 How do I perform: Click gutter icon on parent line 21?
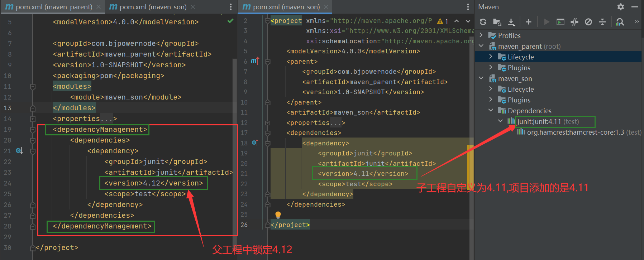(x=19, y=151)
